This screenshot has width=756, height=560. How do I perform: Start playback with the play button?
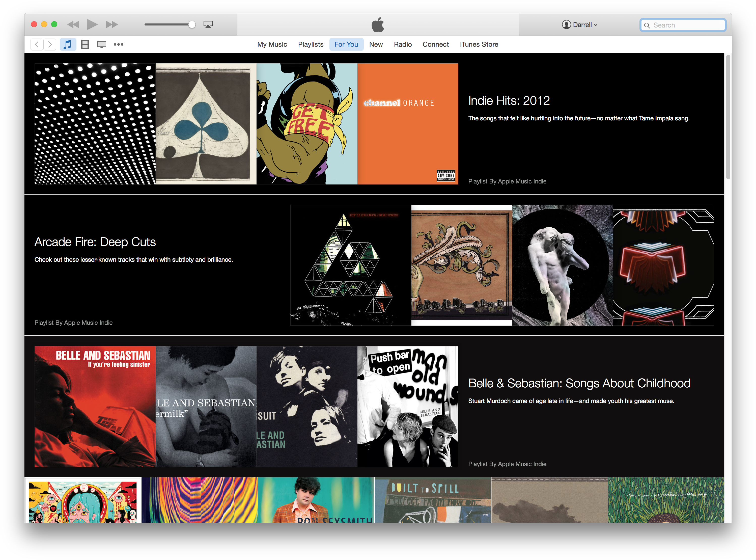tap(92, 24)
